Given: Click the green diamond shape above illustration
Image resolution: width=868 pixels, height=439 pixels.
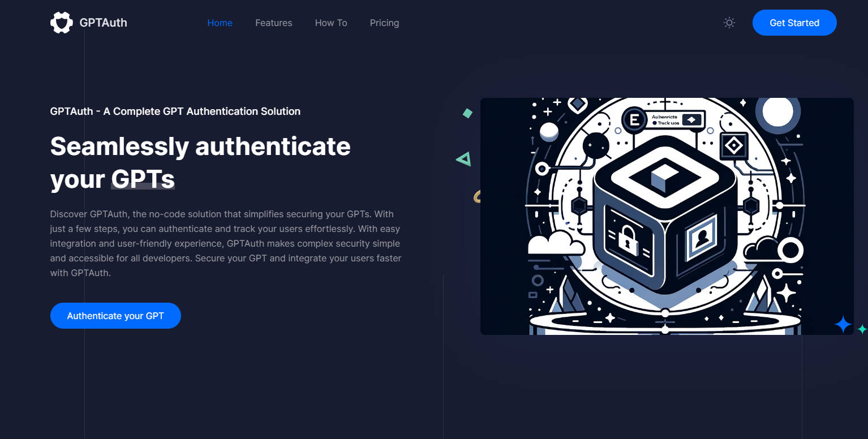Looking at the screenshot, I should [467, 113].
